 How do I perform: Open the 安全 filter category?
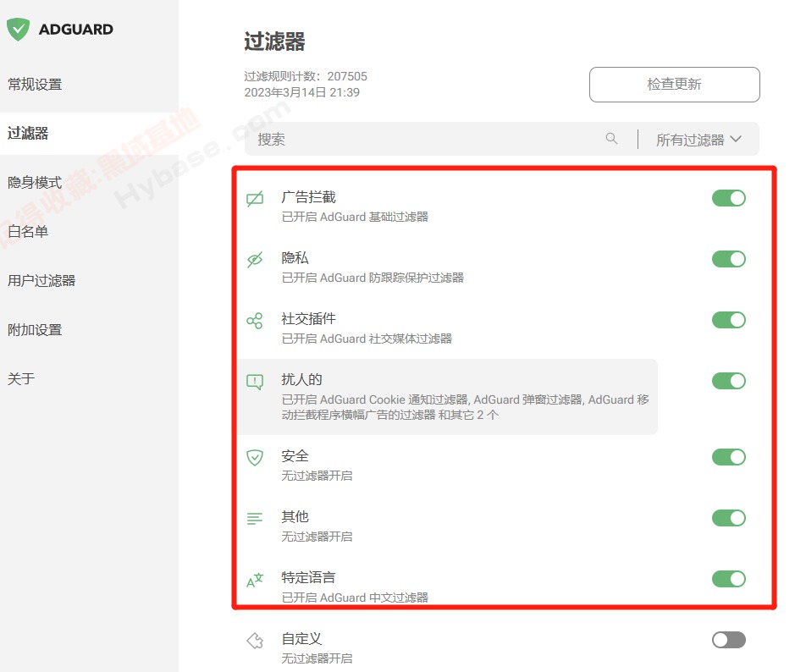coord(447,465)
